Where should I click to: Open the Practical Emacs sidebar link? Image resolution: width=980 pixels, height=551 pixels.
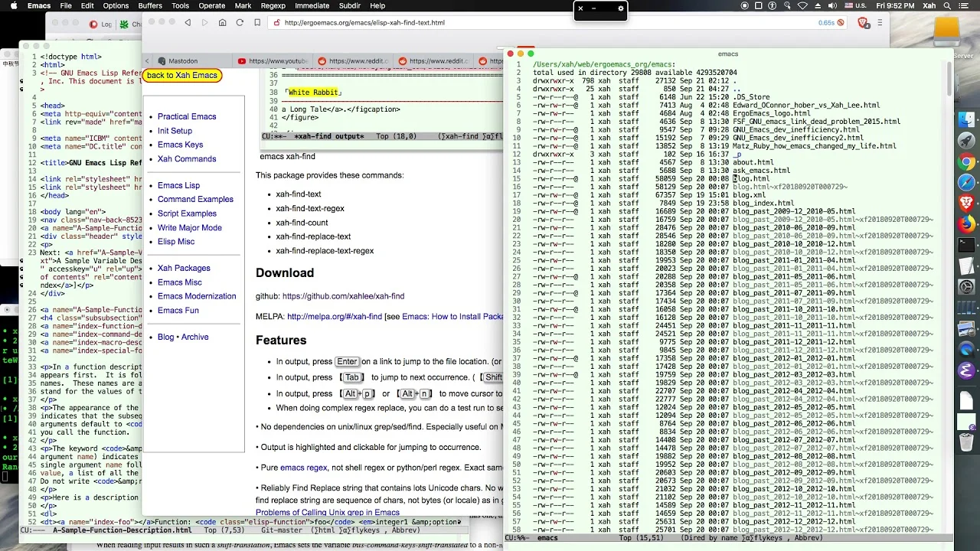click(x=187, y=116)
